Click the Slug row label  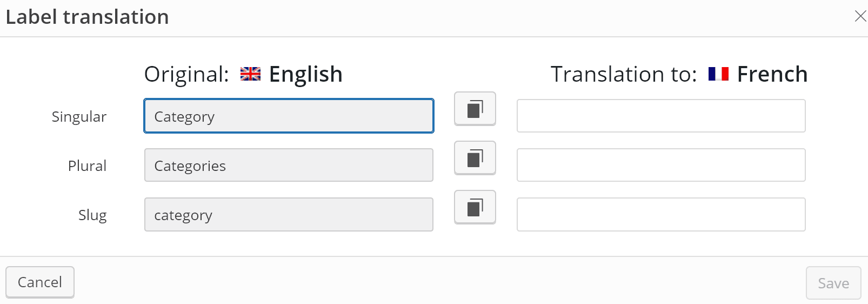tap(92, 215)
